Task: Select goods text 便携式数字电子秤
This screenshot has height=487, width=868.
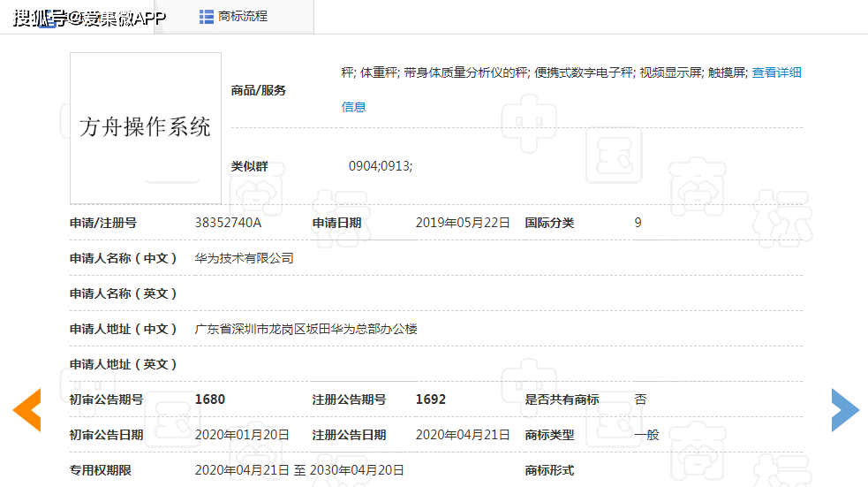Action: [584, 72]
